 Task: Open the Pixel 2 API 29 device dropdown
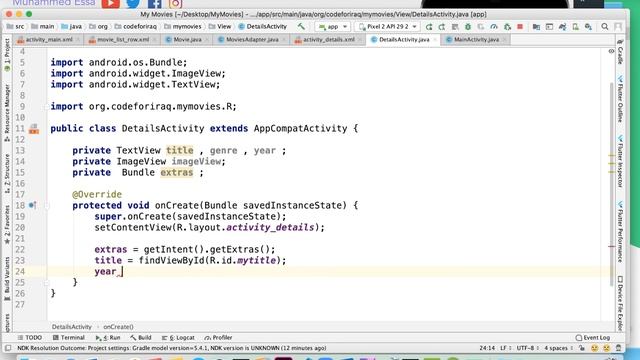(387, 27)
